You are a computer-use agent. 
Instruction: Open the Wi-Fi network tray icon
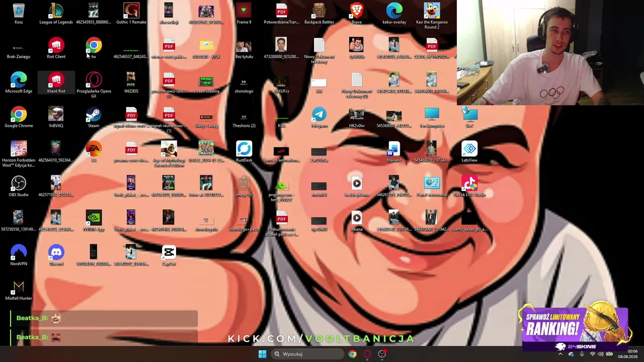point(592,354)
